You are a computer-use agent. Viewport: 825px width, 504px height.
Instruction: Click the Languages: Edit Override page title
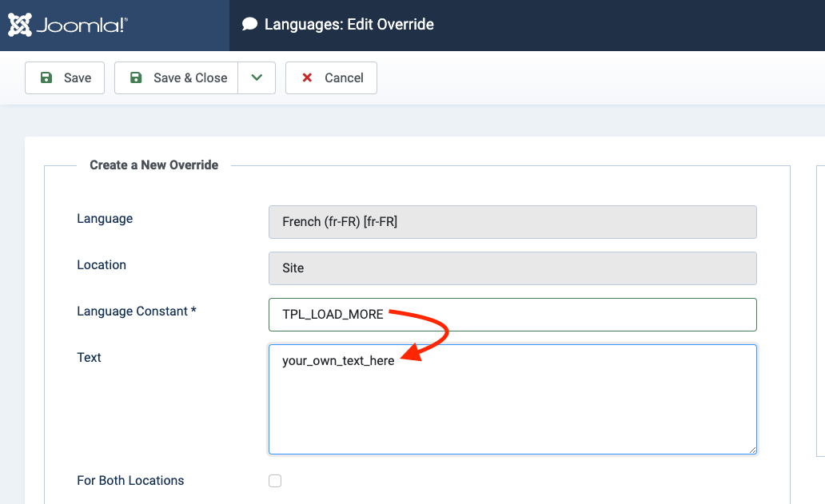click(x=349, y=25)
